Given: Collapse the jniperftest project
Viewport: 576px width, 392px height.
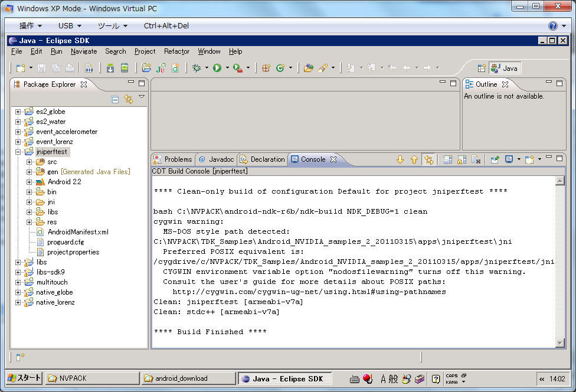Looking at the screenshot, I should [18, 152].
